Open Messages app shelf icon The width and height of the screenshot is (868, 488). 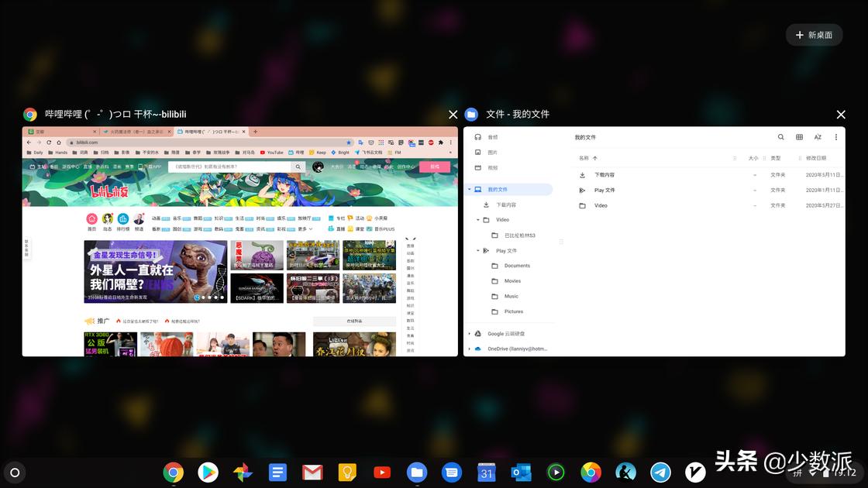pos(452,473)
